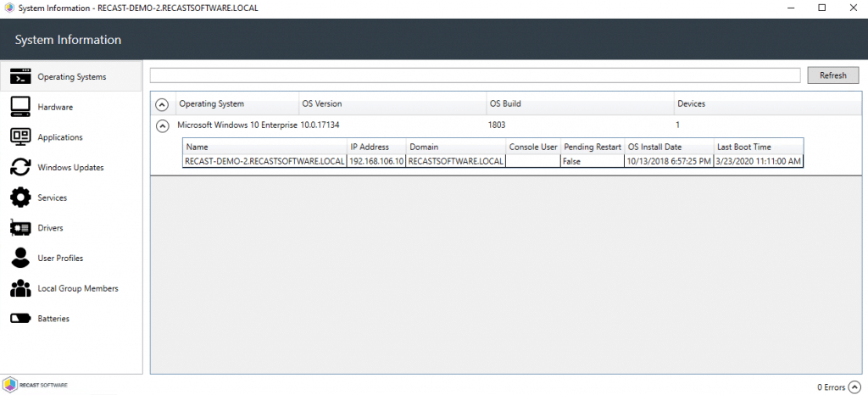Expand the errors panel chevron
This screenshot has height=395, width=868.
coord(855,387)
